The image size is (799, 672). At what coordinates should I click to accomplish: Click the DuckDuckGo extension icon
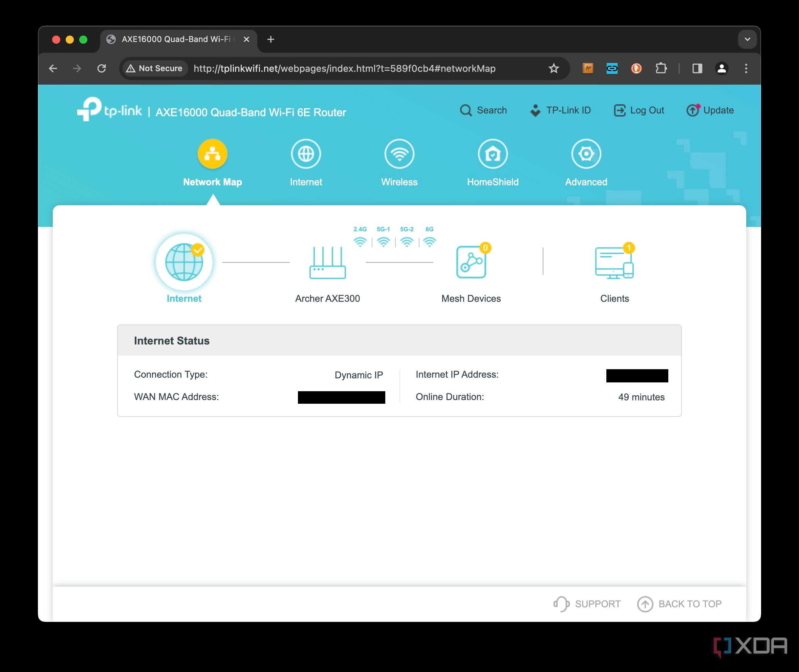636,68
